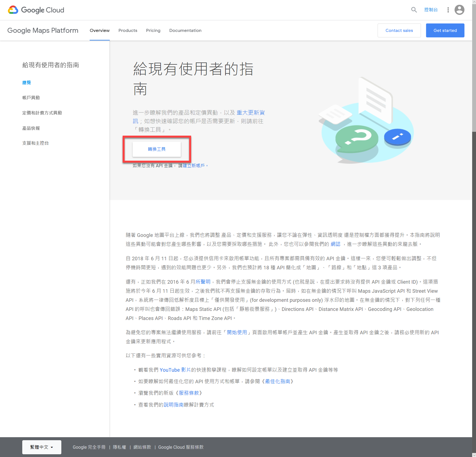Screen dimensions: 476x457
Task: Open 隱私權 footer link
Action: coord(119,447)
